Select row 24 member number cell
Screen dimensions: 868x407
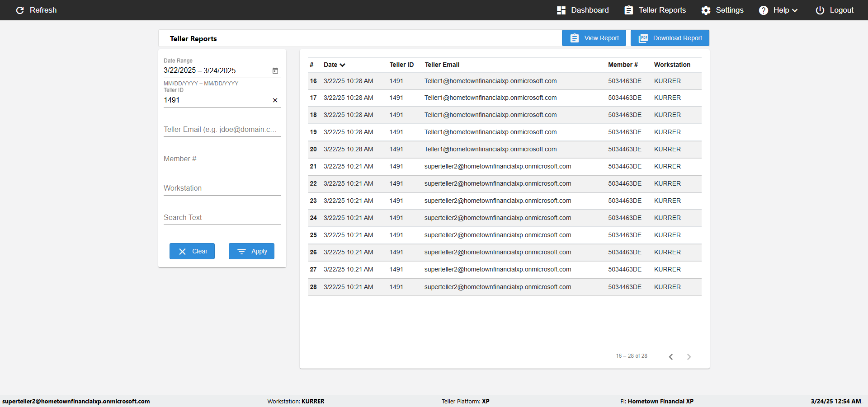pyautogui.click(x=625, y=218)
